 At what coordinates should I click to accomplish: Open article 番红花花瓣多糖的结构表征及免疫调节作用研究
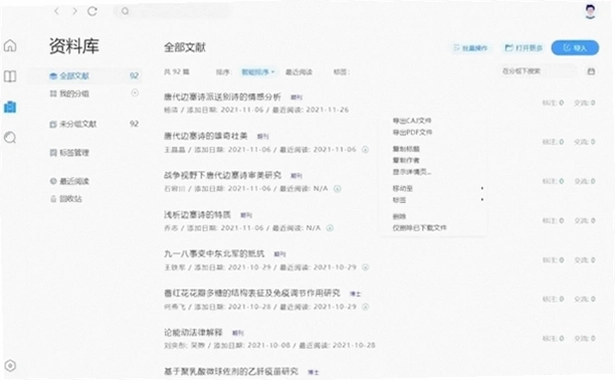click(252, 293)
